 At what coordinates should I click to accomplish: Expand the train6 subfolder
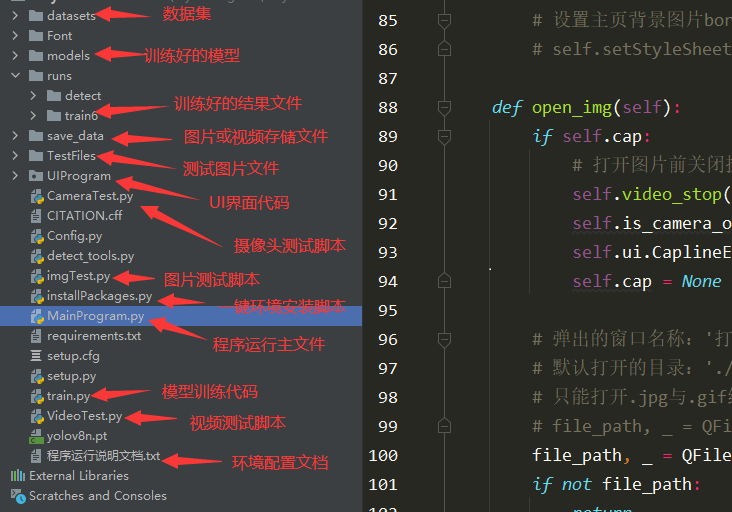point(33,116)
